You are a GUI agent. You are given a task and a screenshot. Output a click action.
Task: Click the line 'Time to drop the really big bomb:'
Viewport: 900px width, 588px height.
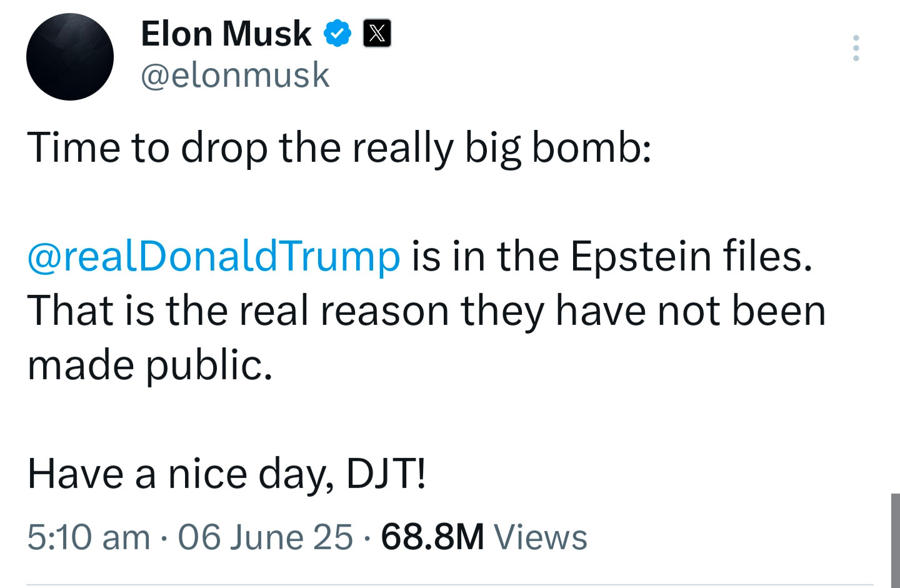pyautogui.click(x=339, y=148)
